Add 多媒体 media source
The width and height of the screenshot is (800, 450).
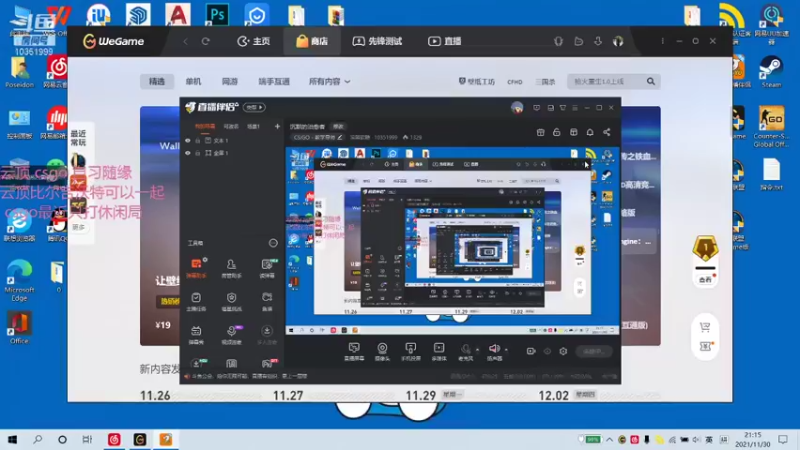(x=439, y=351)
